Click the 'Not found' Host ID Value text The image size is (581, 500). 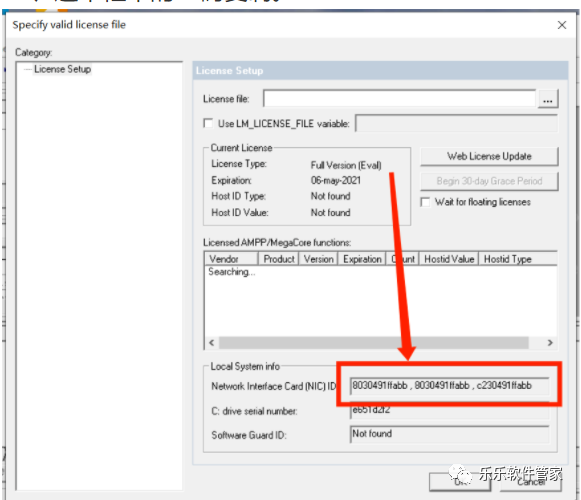[331, 212]
